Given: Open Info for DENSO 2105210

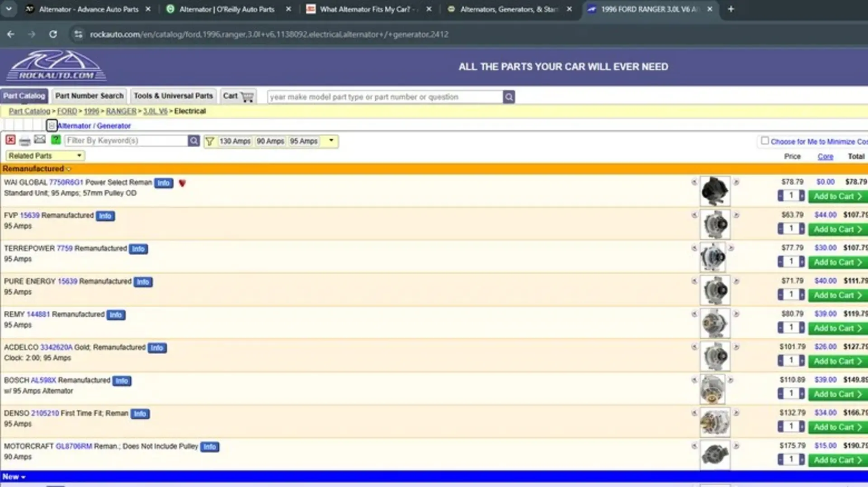Looking at the screenshot, I should [x=140, y=414].
